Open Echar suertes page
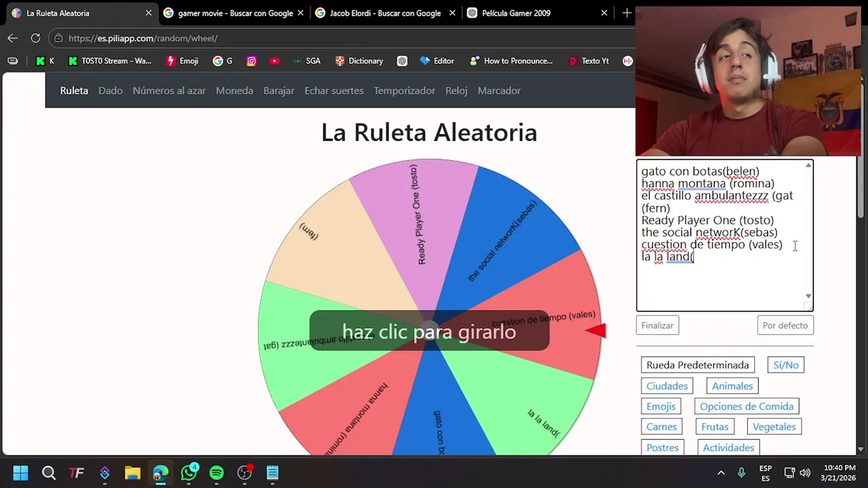This screenshot has height=488, width=868. (334, 90)
